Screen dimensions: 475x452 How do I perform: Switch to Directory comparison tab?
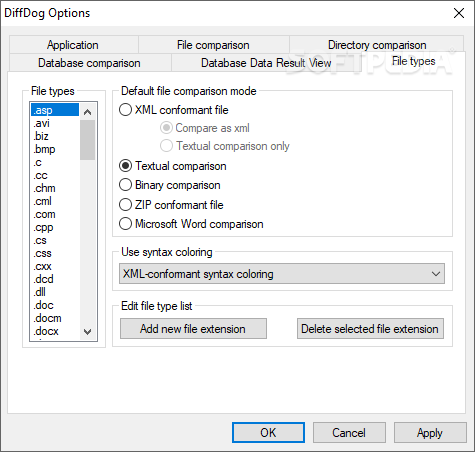point(377,45)
